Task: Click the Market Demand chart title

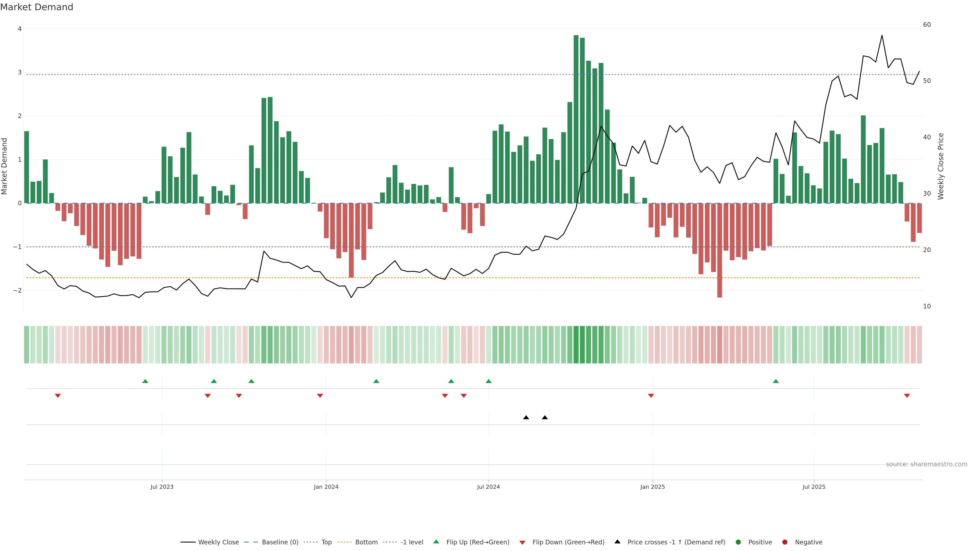Action: 36,7
